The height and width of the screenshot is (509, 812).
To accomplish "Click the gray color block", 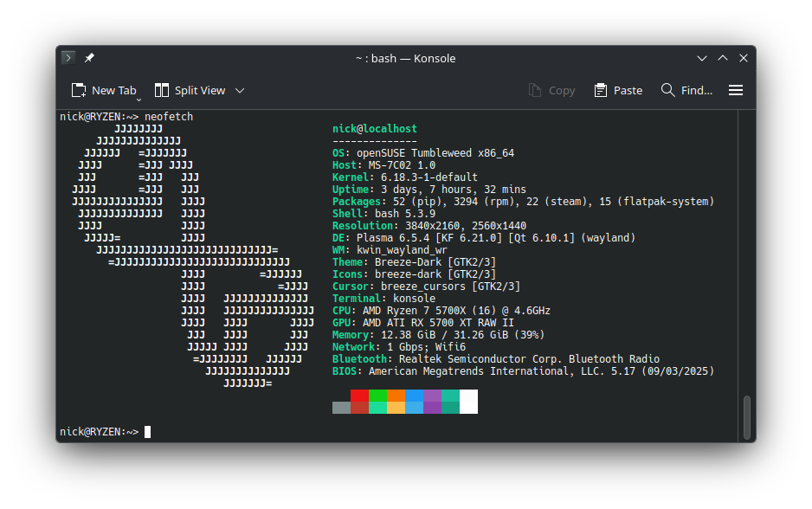I will click(341, 408).
